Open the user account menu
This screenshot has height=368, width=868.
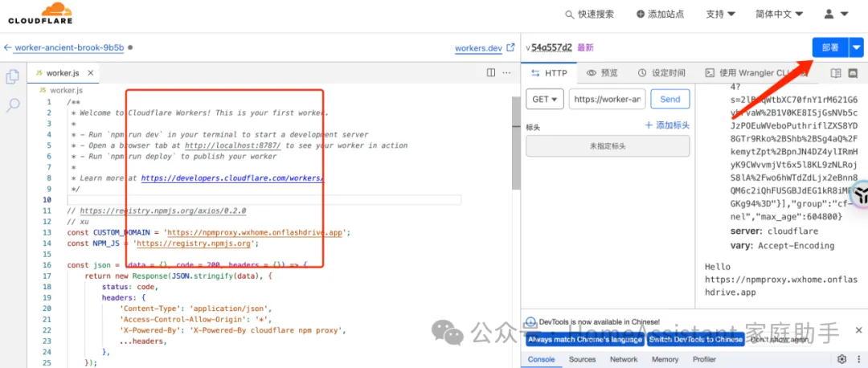836,14
